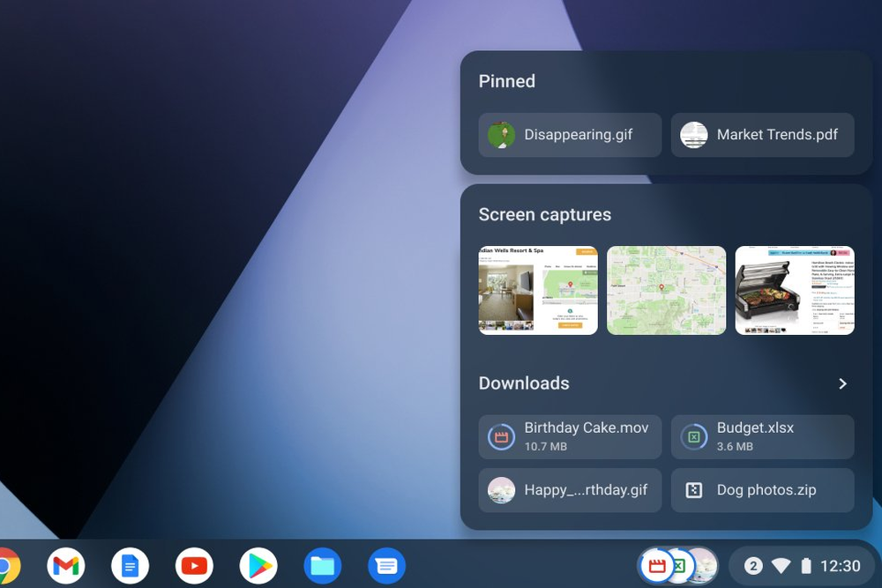
Task: Open Dog photos.zip download
Action: [762, 490]
